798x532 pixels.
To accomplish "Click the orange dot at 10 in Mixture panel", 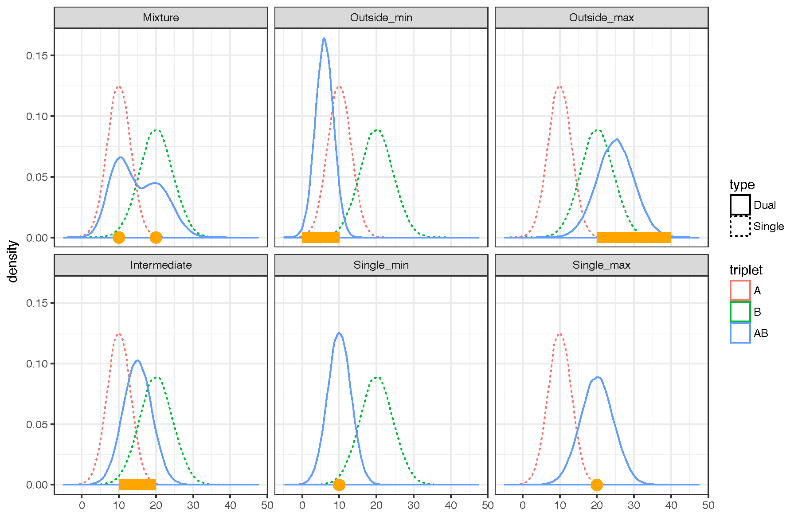I will pyautogui.click(x=119, y=238).
